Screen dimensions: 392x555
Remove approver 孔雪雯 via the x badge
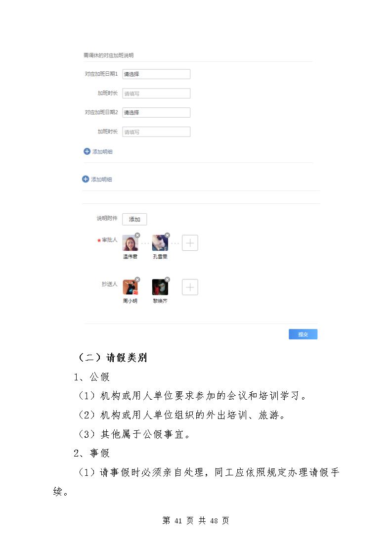click(x=168, y=235)
